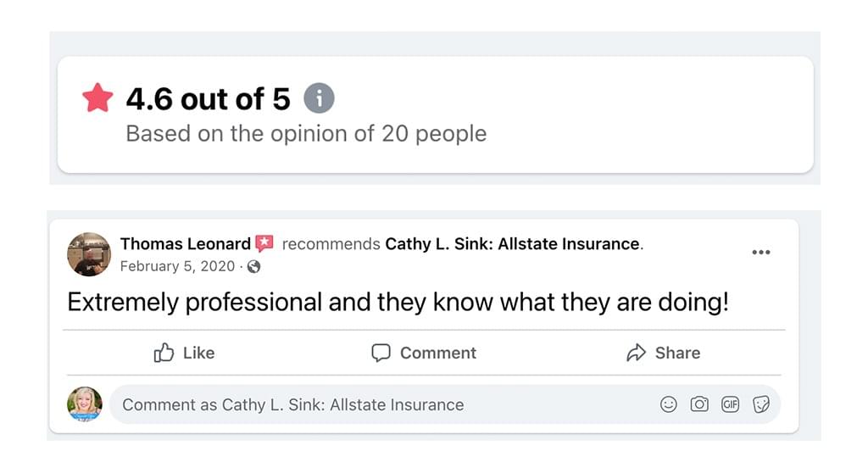Open the Cathy L. Sink: Allstate Insurance page link
The width and height of the screenshot is (868, 462).
point(512,244)
